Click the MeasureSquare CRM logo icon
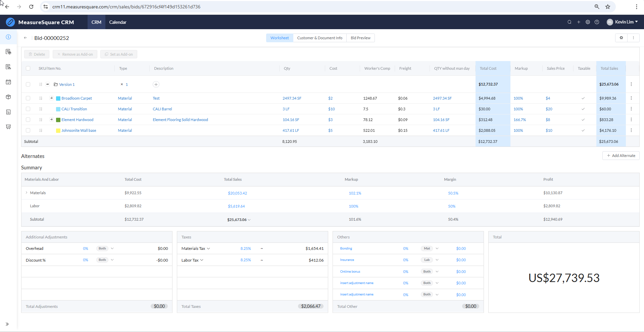This screenshot has width=644, height=332. [x=10, y=22]
